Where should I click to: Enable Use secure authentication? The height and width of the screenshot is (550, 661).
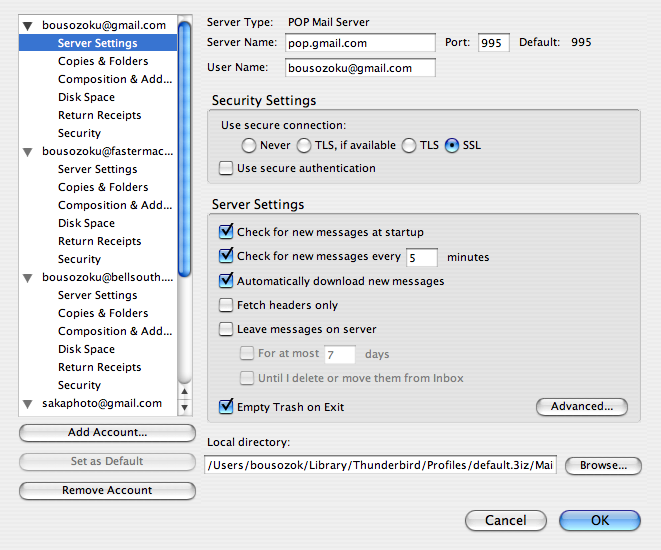(x=226, y=168)
